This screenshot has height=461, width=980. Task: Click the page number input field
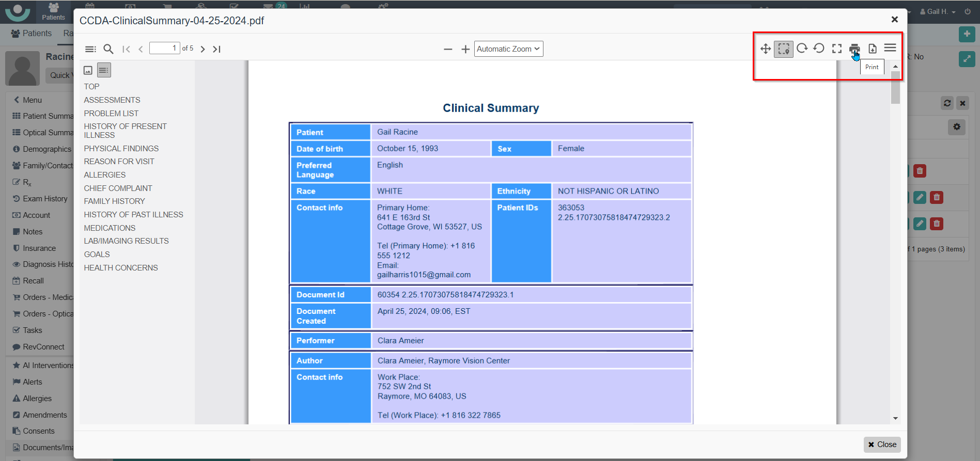click(164, 49)
